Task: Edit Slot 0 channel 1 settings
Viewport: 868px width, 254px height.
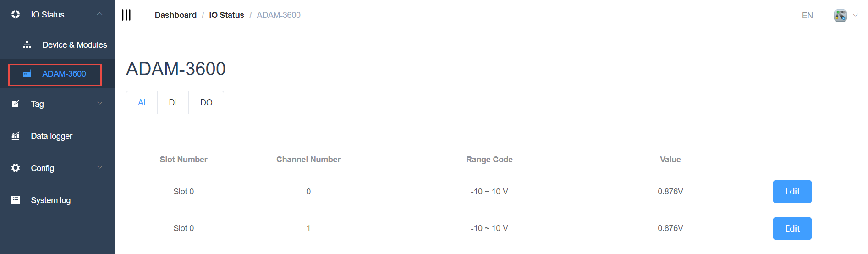Action: click(792, 228)
